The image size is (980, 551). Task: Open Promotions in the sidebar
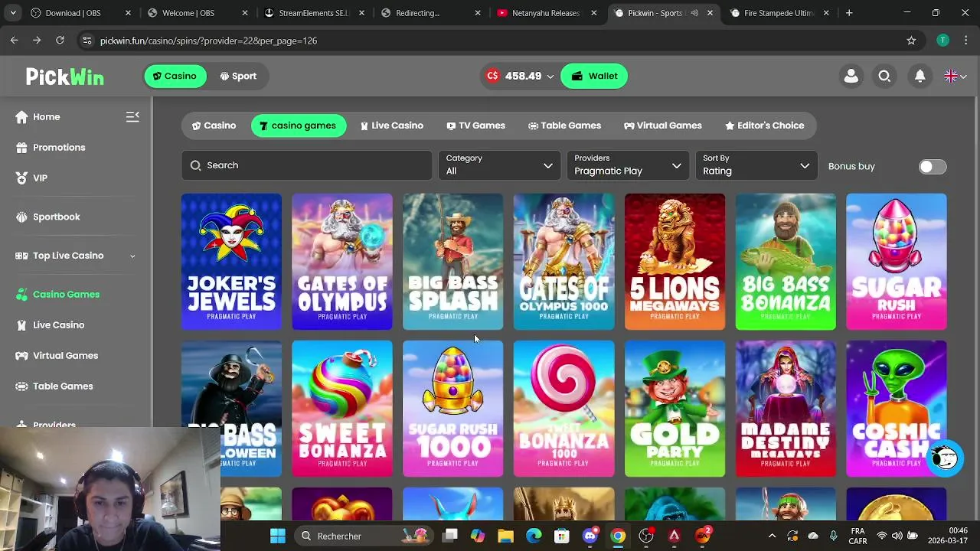(50, 148)
